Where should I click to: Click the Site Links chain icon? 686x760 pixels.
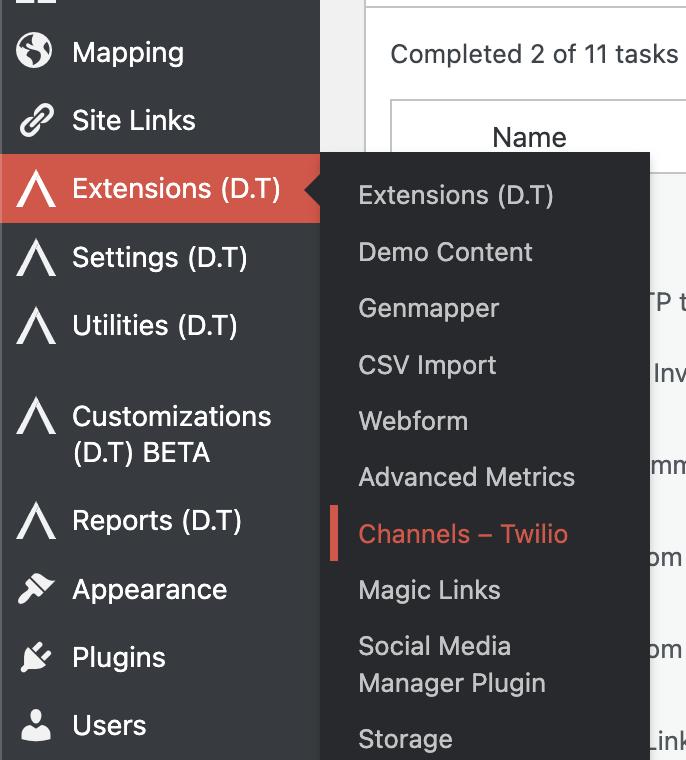(x=35, y=121)
